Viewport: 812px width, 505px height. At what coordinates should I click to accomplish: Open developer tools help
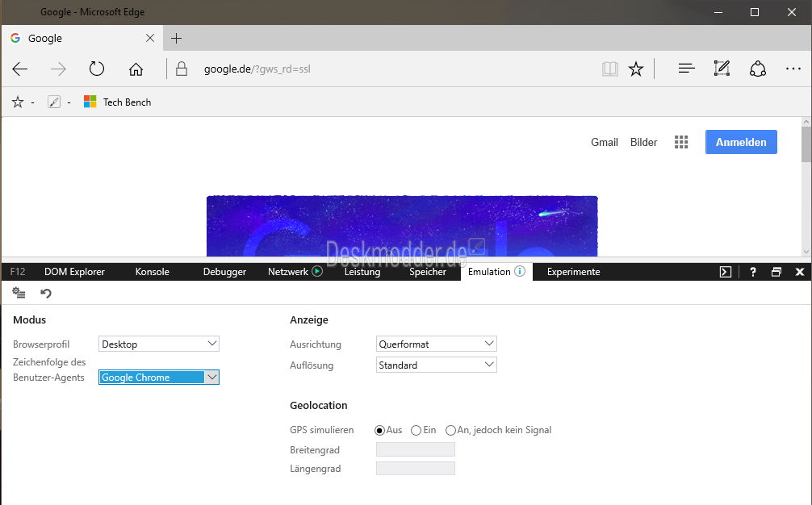coord(753,272)
